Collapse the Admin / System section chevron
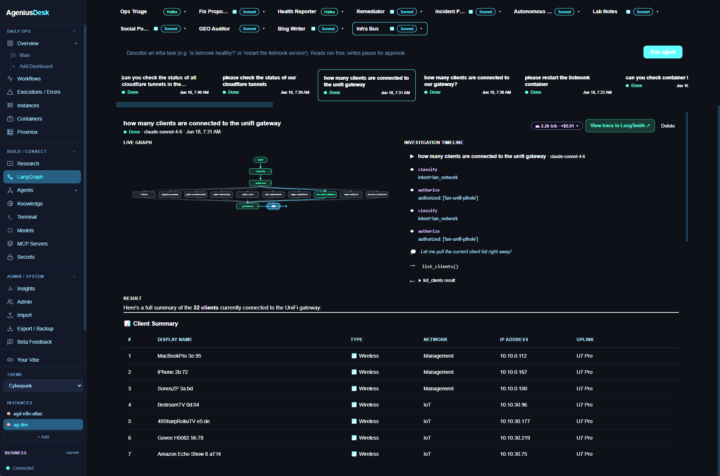This screenshot has width=720, height=476. pyautogui.click(x=74, y=276)
